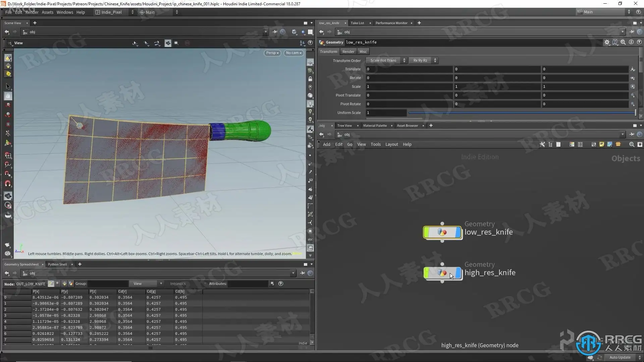The width and height of the screenshot is (644, 362).
Task: Expand the Scale Rot Trans transform order dropdown
Action: [x=386, y=60]
